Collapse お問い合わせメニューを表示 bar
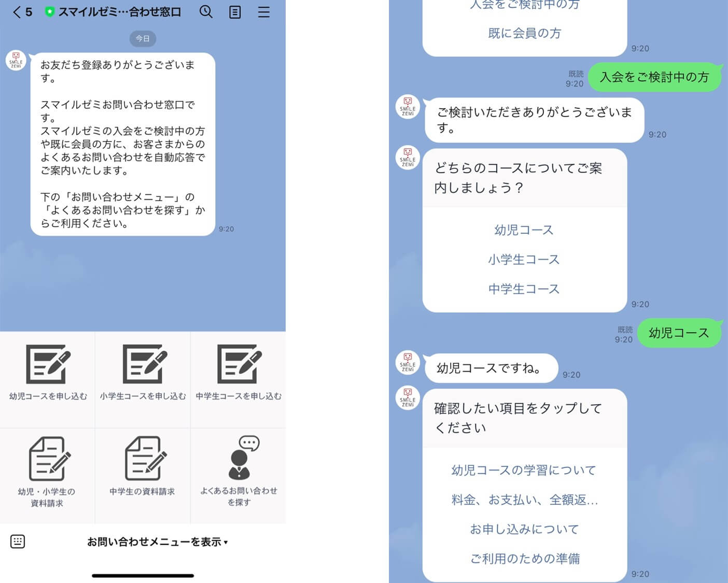 (157, 542)
